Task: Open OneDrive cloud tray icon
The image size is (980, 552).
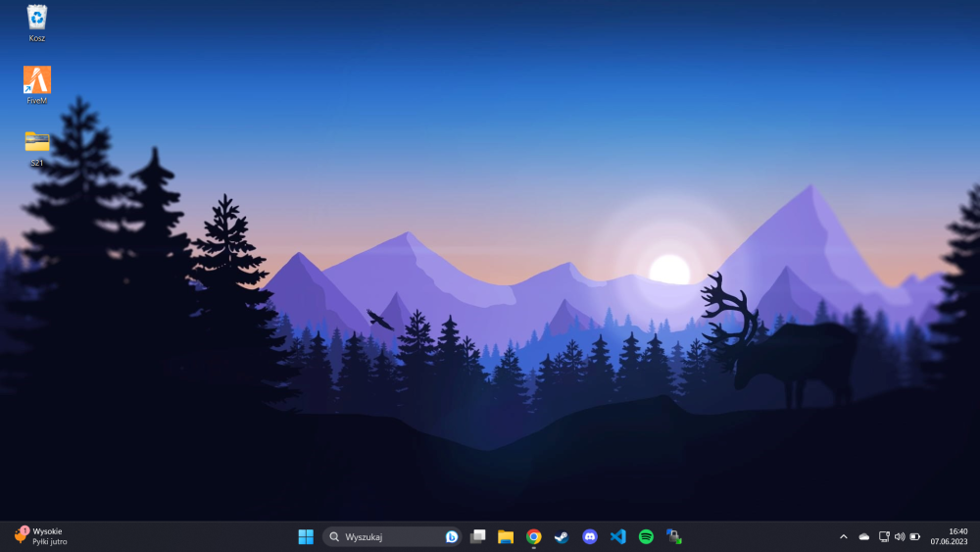Action: point(864,536)
